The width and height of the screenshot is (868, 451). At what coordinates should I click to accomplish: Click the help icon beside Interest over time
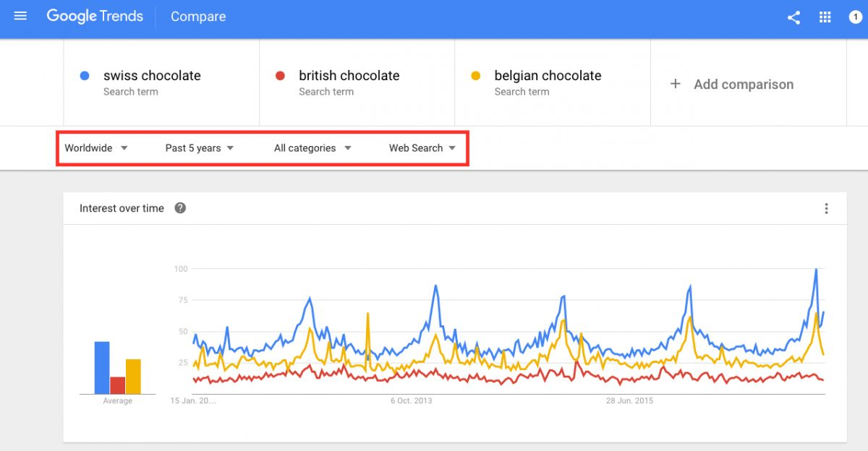[180, 208]
